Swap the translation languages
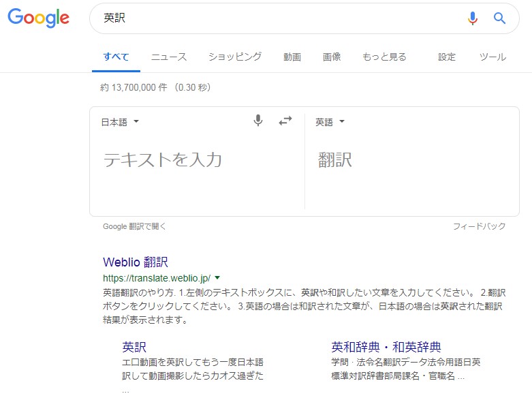The height and width of the screenshot is (398, 532). click(285, 121)
